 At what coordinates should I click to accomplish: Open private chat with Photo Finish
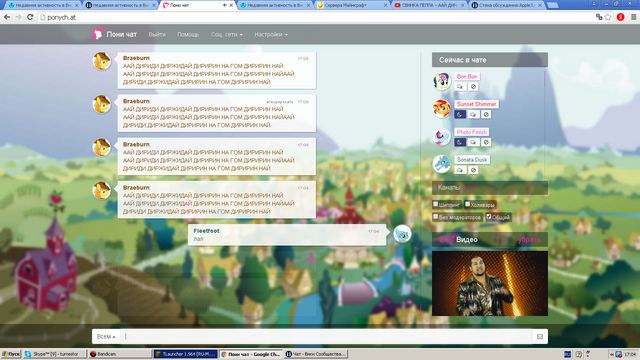(473, 142)
